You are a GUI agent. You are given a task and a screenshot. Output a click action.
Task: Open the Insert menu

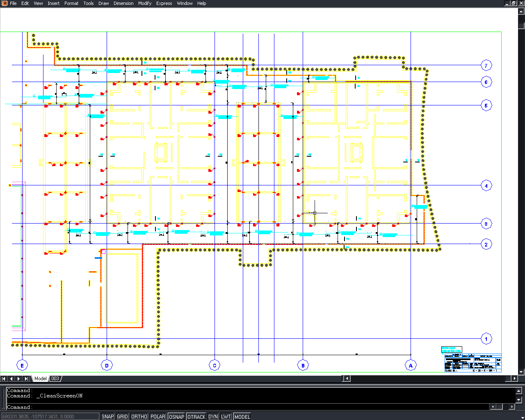tap(53, 3)
